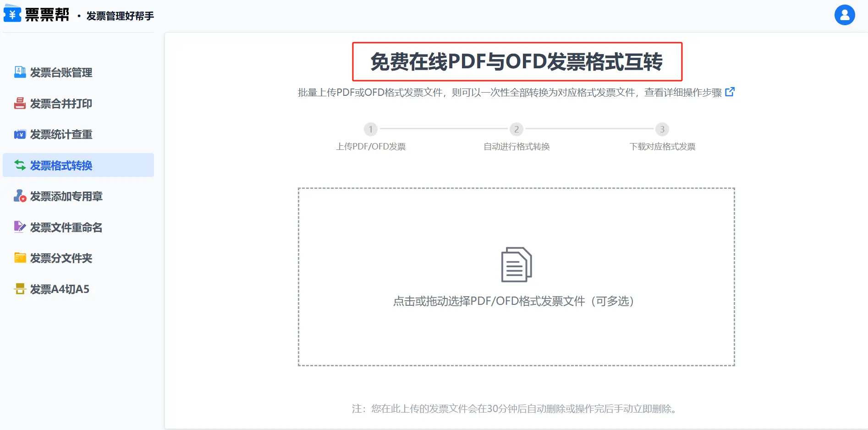Select 发票格式转换 menu item
This screenshot has height=430, width=868.
click(78, 165)
